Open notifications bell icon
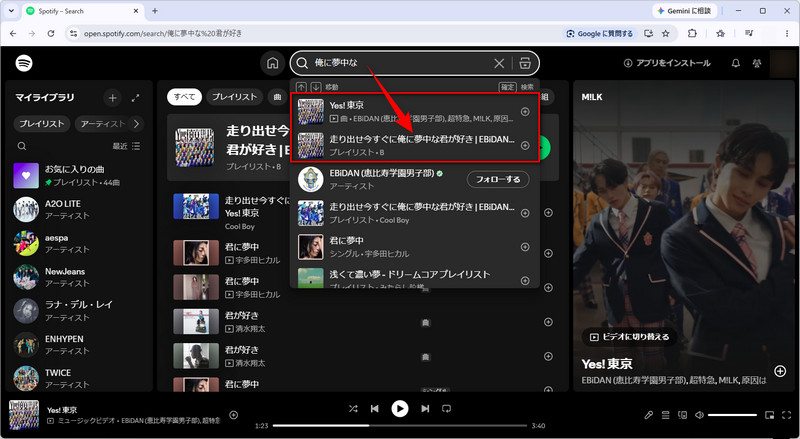The image size is (800, 439). [736, 63]
